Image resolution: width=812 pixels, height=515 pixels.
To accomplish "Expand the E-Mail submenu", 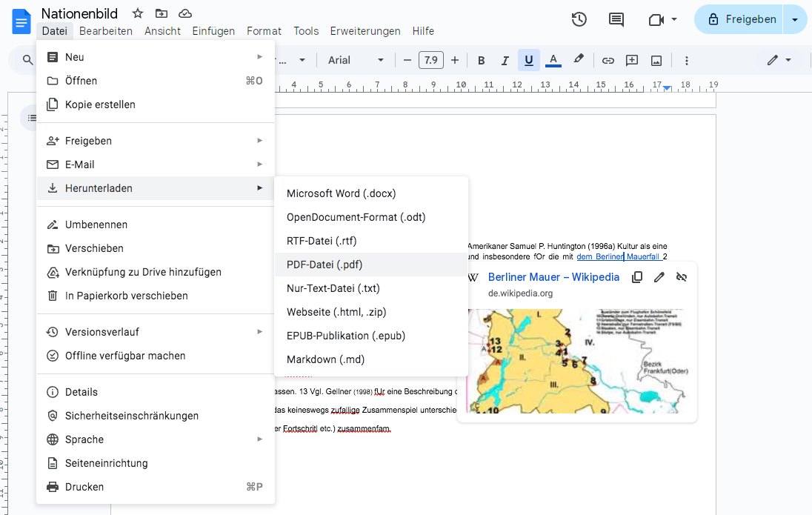I will (x=156, y=165).
